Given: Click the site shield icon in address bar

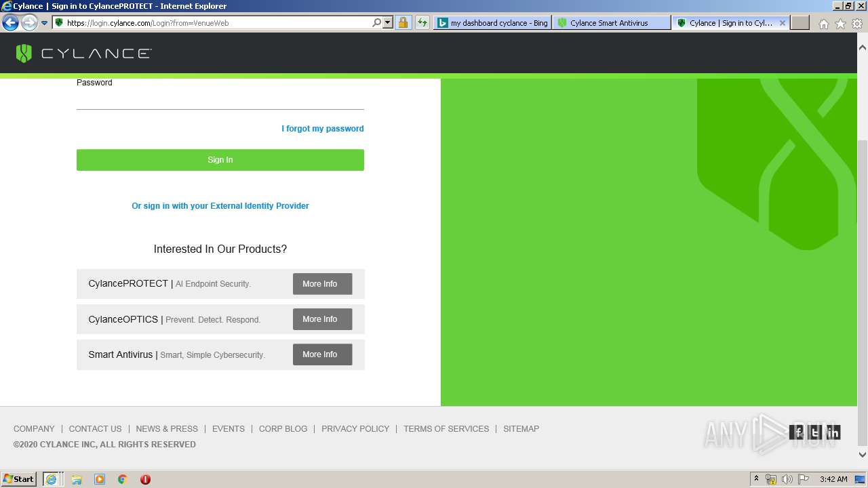Looking at the screenshot, I should click(x=59, y=22).
